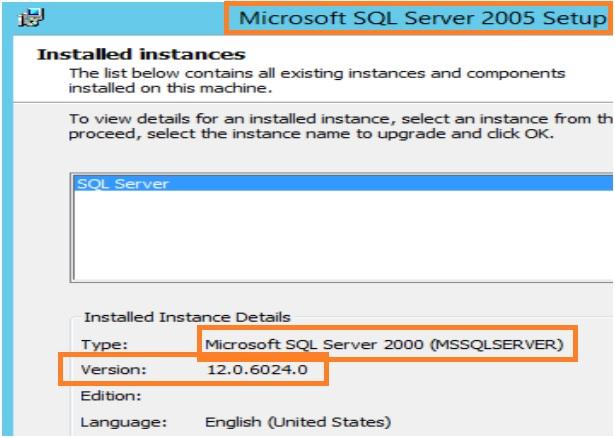
Task: Click the blank value beside Edition
Action: click(x=300, y=395)
